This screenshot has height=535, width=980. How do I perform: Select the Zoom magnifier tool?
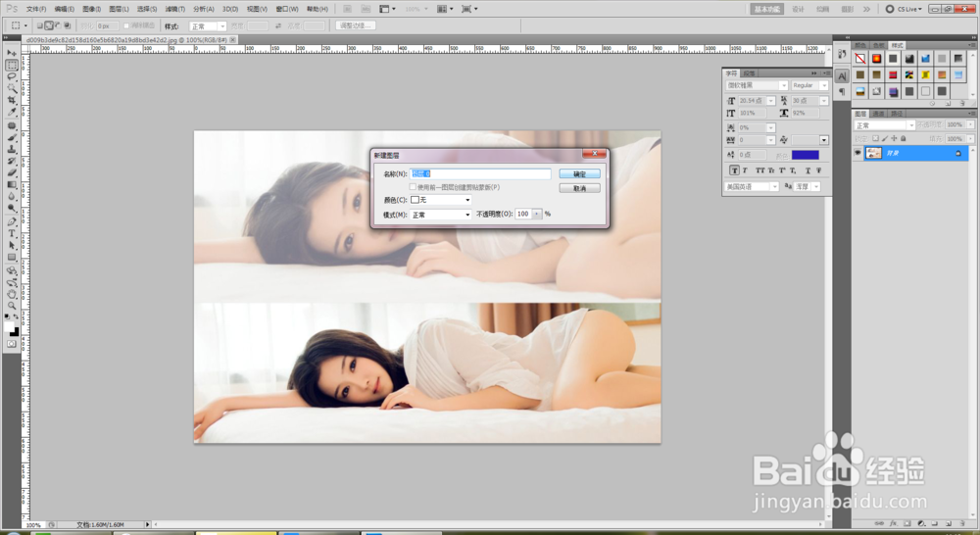(12, 306)
